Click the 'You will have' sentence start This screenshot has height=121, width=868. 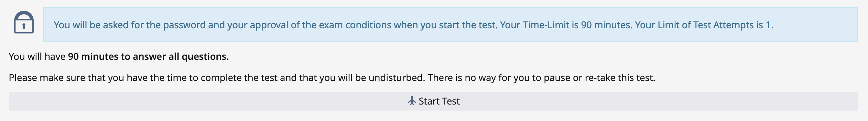click(x=37, y=56)
